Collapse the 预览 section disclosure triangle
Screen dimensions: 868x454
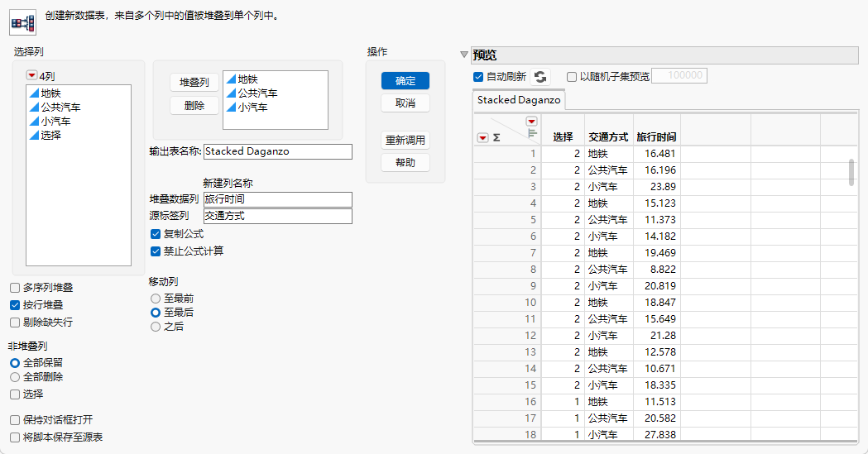click(x=464, y=55)
